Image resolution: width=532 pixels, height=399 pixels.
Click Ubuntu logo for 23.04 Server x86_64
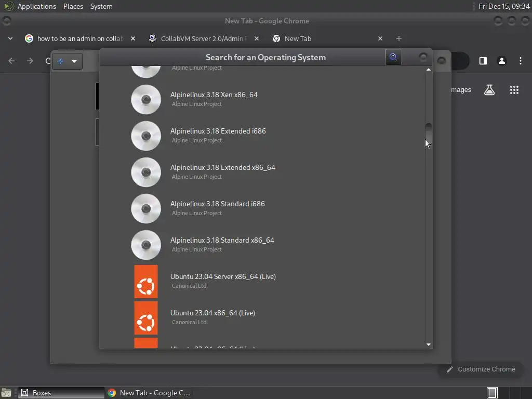(x=146, y=281)
